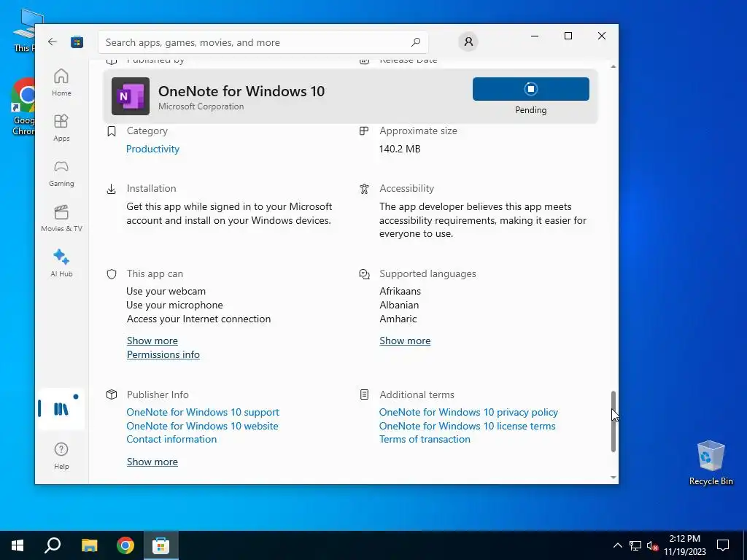This screenshot has height=560, width=747.
Task: Click the Category bookmark icon
Action: tap(112, 131)
